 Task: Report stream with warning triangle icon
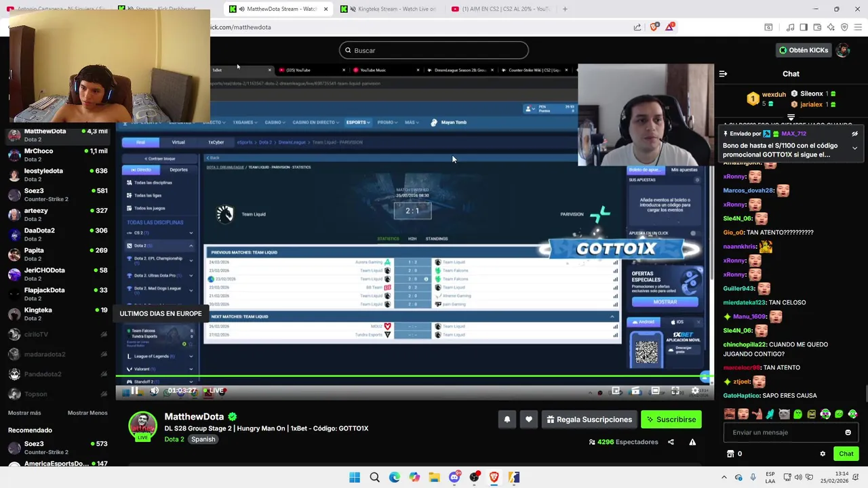pyautogui.click(x=692, y=442)
